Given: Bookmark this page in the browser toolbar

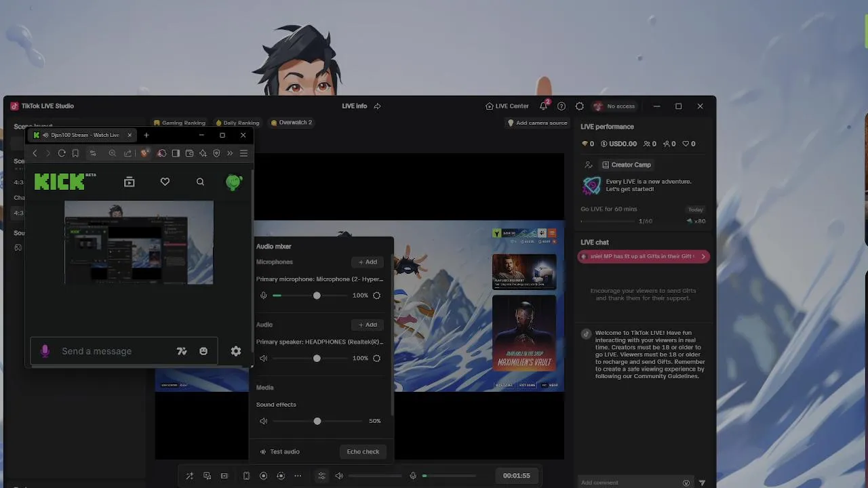Looking at the screenshot, I should click(75, 153).
